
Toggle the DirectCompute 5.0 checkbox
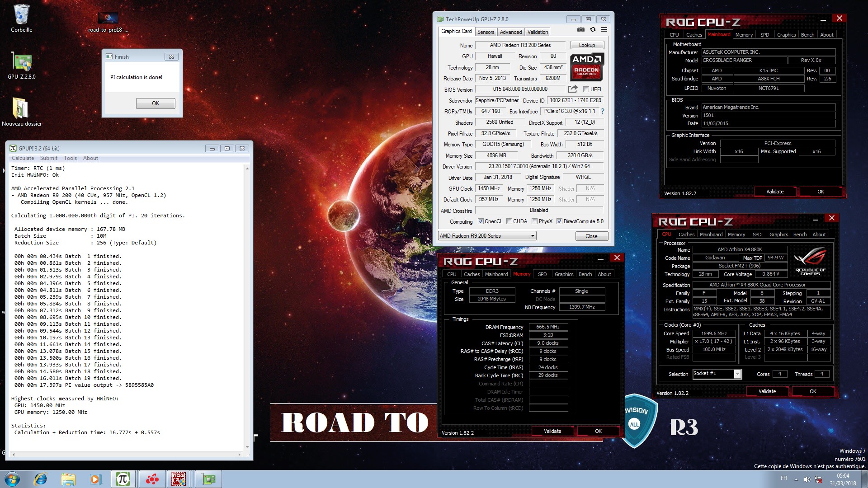click(x=559, y=221)
